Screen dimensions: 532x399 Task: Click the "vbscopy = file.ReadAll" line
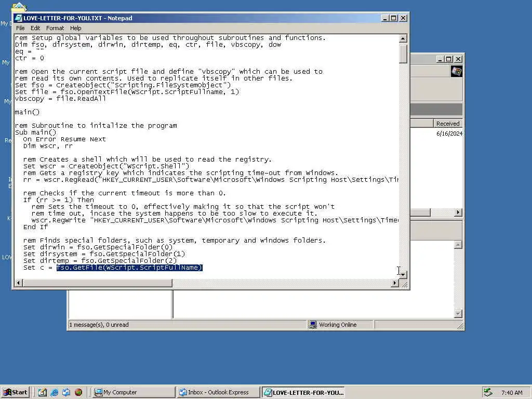click(x=60, y=98)
